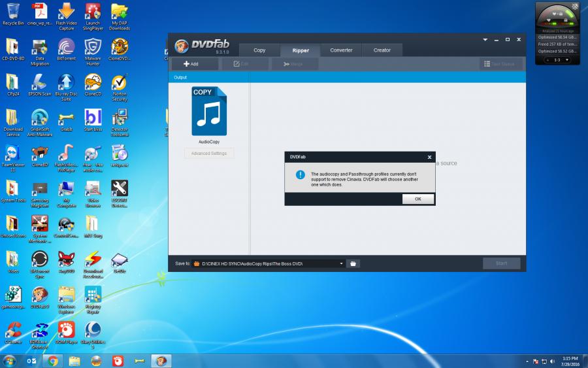Select the CloneCD desktop icon
The image size is (588, 368).
pos(93,85)
